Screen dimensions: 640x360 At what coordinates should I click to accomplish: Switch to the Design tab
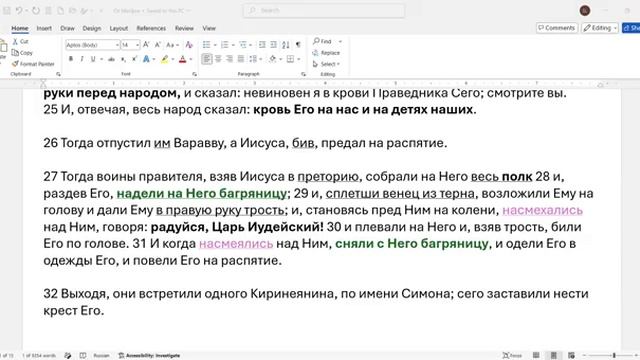tap(91, 28)
